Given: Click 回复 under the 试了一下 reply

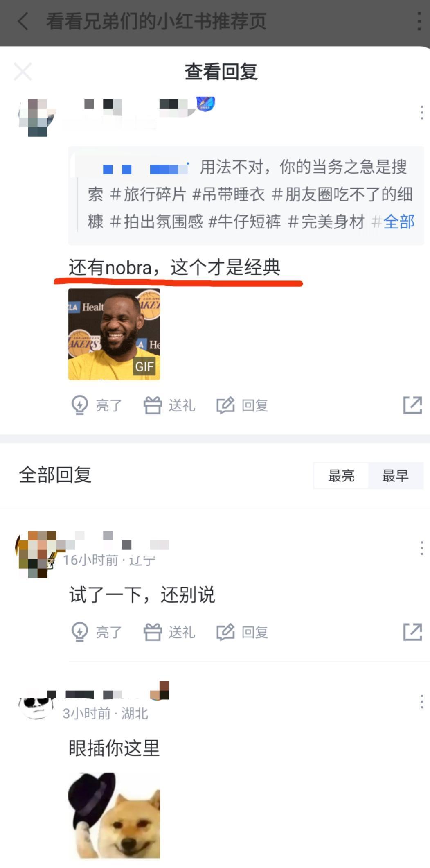Looking at the screenshot, I should click(242, 632).
